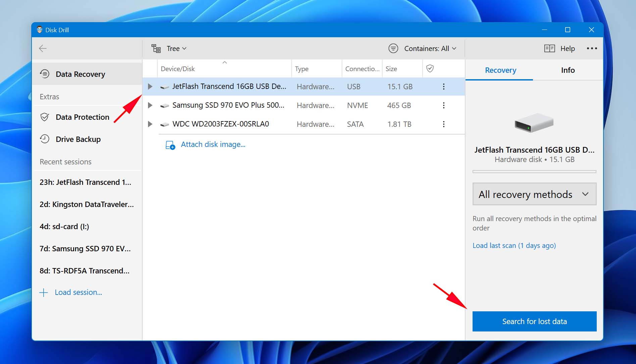Sort by Device/Disk column header
636x364 pixels.
225,69
